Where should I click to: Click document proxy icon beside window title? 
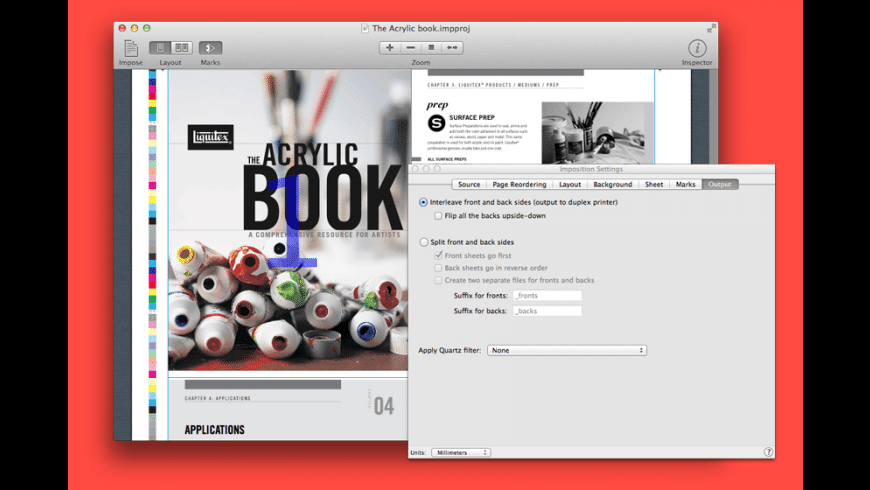click(x=365, y=28)
